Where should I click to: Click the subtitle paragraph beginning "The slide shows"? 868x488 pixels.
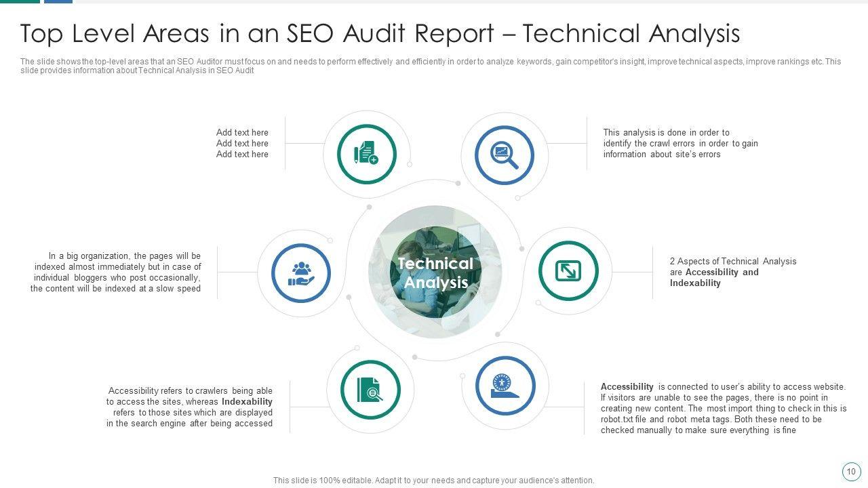coord(431,66)
